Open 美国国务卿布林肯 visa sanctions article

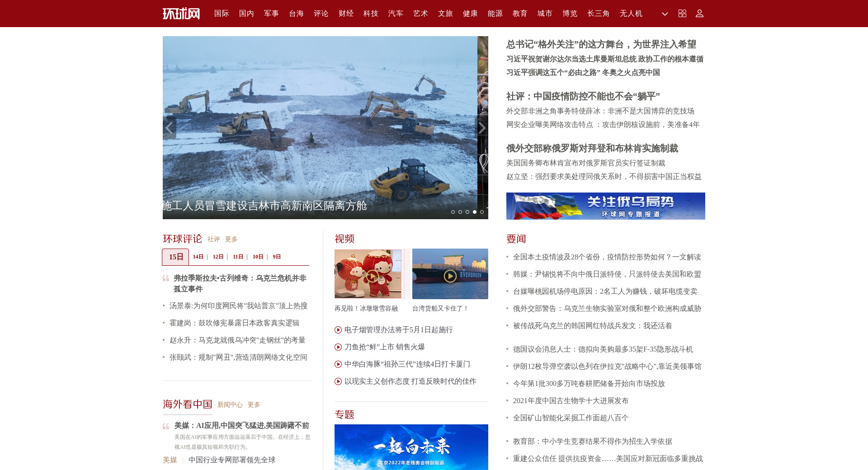586,163
